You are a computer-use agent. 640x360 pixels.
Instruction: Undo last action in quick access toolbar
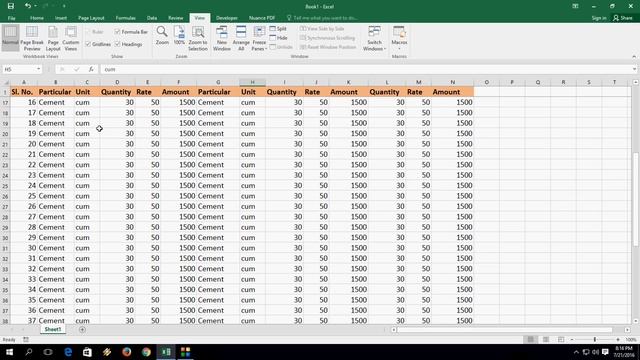coord(27,6)
